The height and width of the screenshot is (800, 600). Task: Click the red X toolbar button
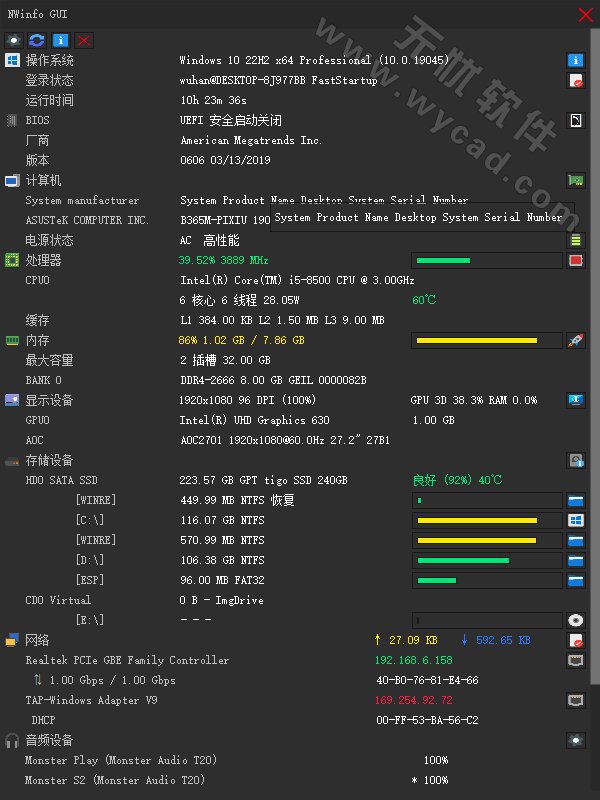coord(84,40)
